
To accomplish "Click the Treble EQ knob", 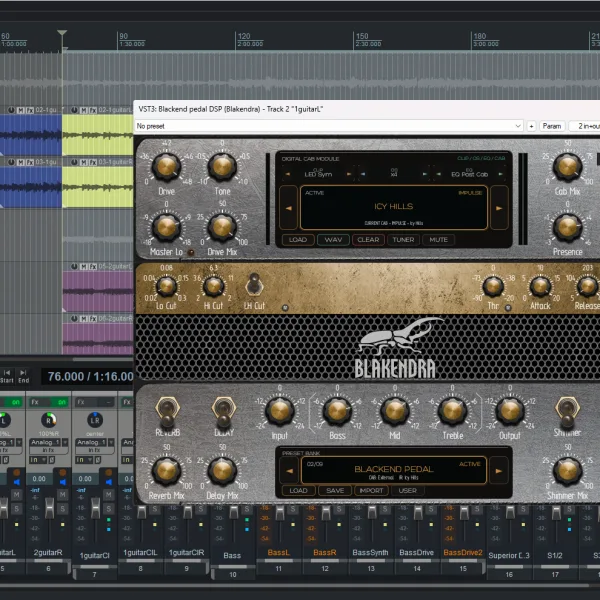I will point(452,411).
